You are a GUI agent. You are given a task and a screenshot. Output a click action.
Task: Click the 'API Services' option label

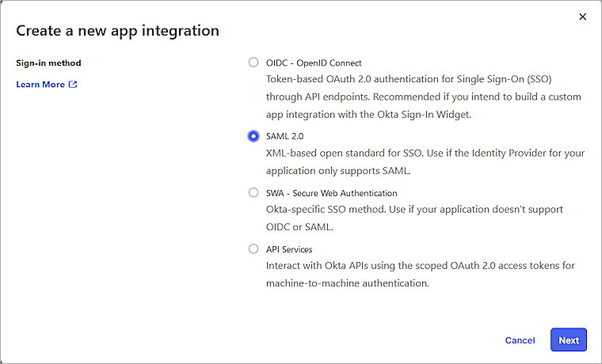[x=289, y=249]
